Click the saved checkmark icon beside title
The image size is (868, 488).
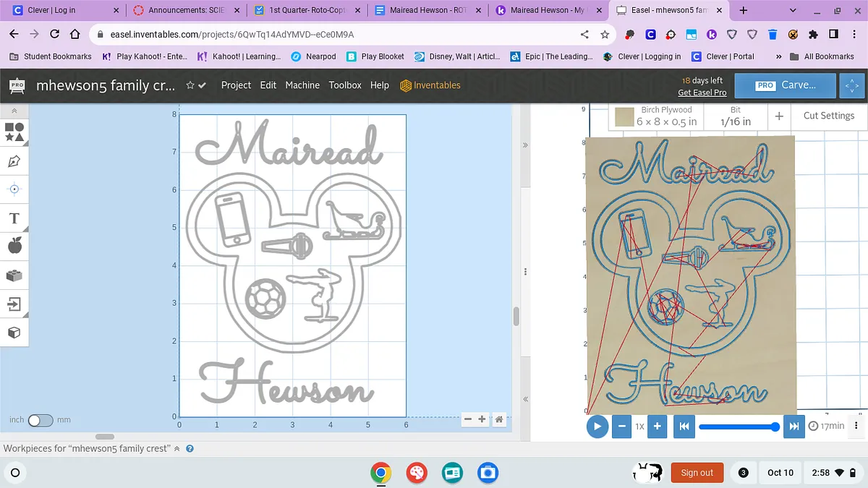(x=203, y=85)
